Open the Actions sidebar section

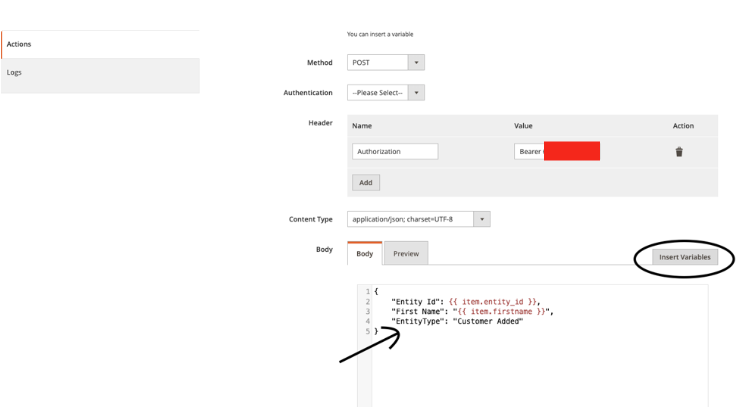pos(101,44)
